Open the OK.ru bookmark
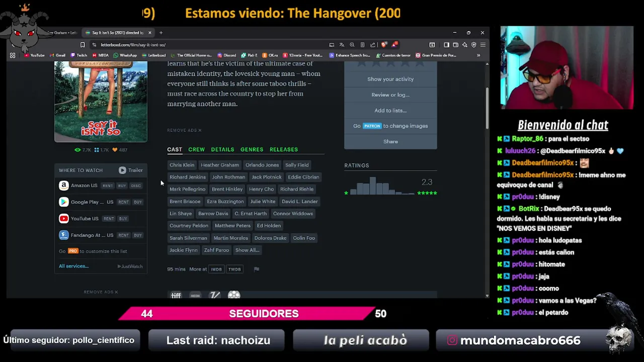The width and height of the screenshot is (644, 362). 270,55
